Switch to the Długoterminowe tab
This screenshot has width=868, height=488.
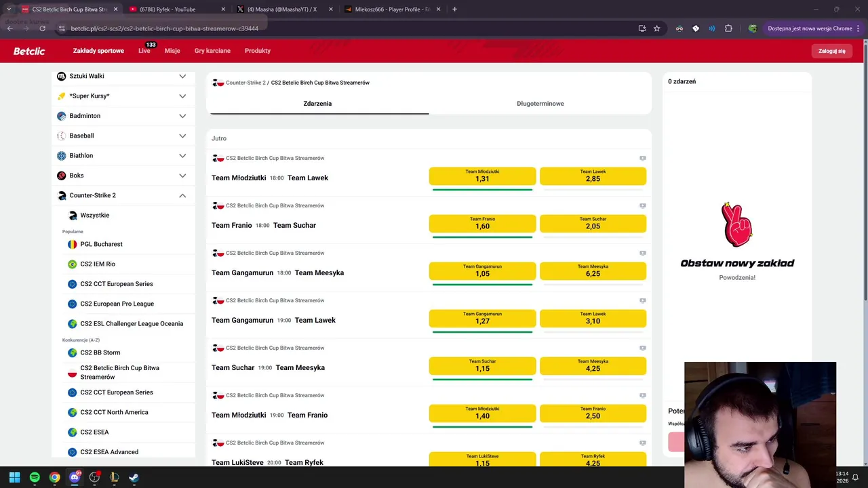(x=540, y=104)
